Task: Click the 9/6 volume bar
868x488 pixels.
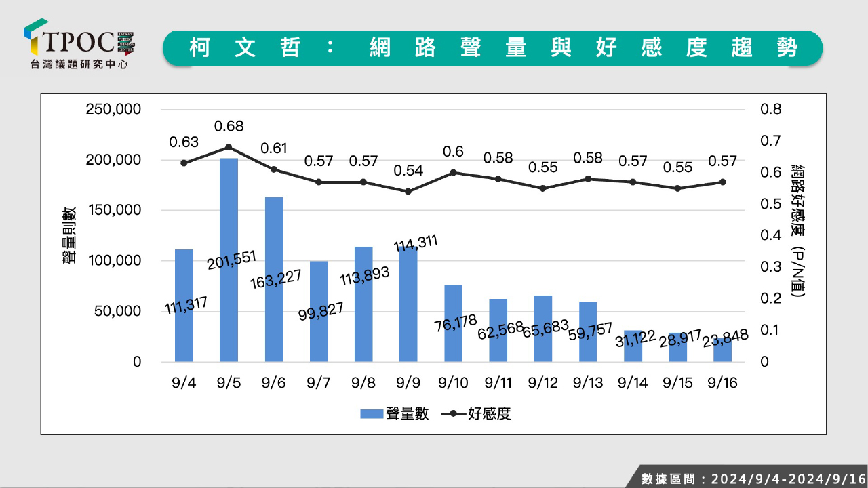Action: (273, 279)
